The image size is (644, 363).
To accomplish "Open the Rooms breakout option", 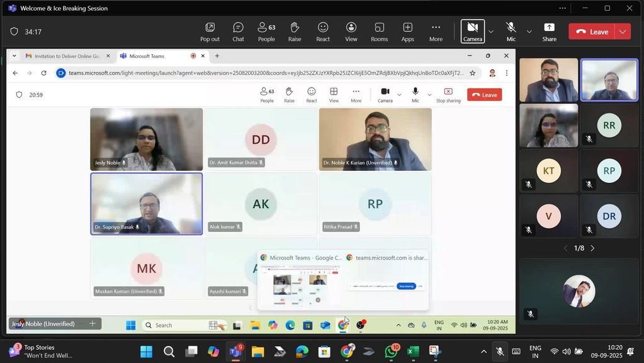I will click(x=379, y=31).
